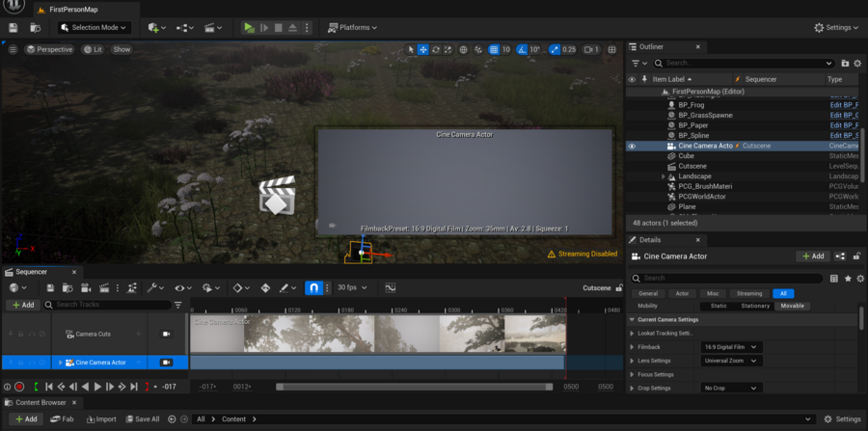The width and height of the screenshot is (868, 431).
Task: Choose the Rotate tool in viewport
Action: tap(436, 50)
